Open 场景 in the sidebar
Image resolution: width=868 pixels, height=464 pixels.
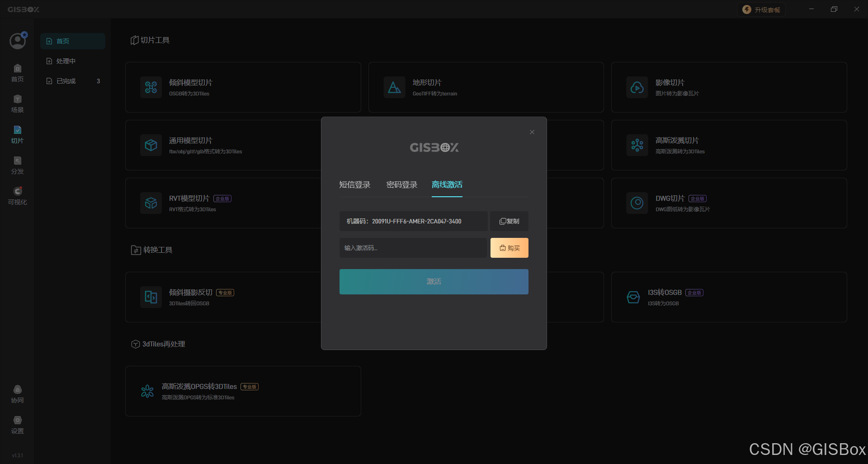click(17, 104)
